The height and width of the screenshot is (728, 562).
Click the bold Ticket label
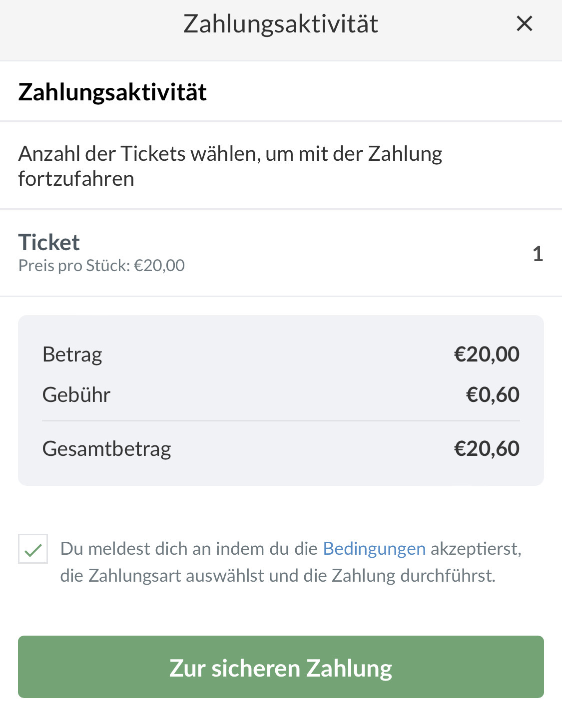point(49,243)
